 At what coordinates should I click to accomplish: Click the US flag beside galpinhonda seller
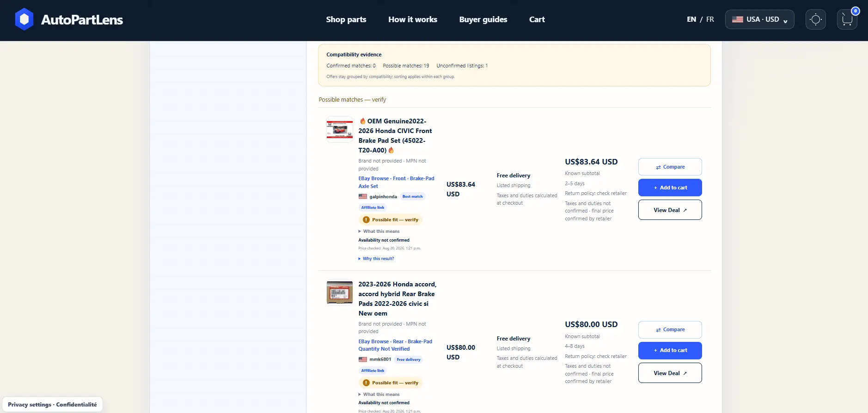click(363, 196)
